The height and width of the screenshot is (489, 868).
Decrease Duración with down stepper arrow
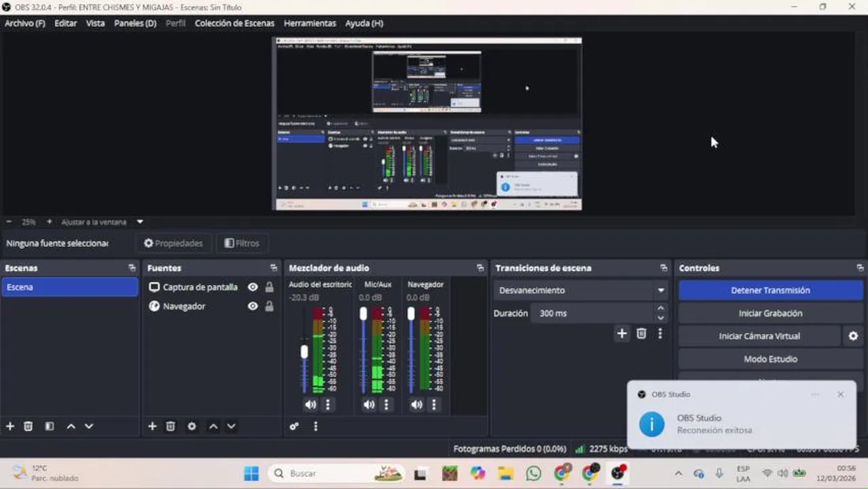point(661,318)
